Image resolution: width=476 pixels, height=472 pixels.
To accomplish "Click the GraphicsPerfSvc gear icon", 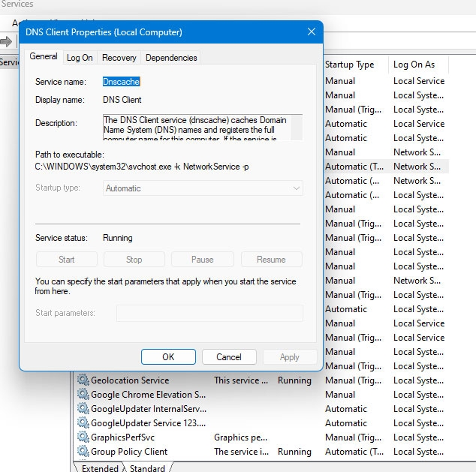I will [x=83, y=437].
